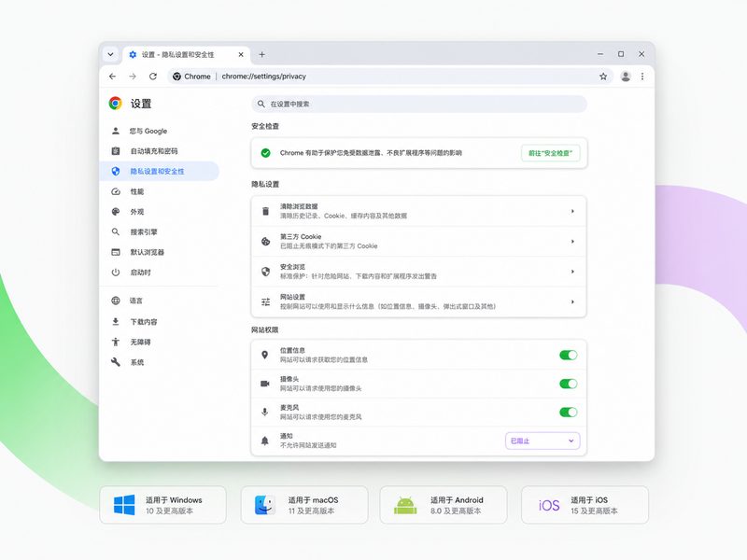Viewport: 747px width, 560px height.
Task: Open 外观 settings in the sidebar
Action: (160, 212)
